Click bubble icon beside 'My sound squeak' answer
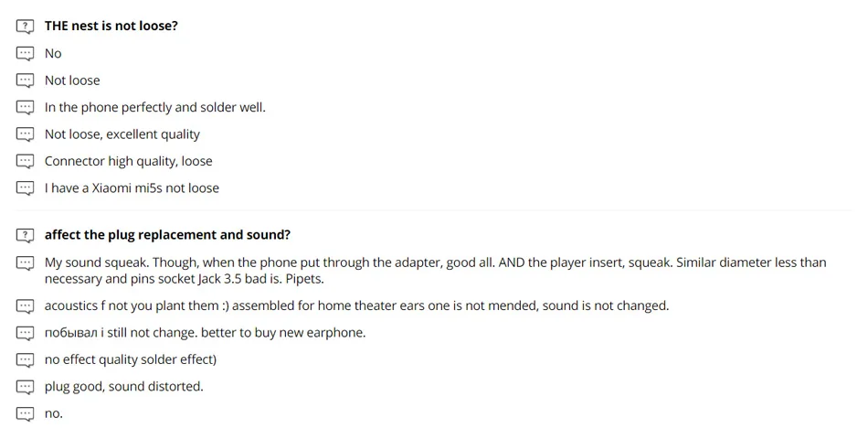The width and height of the screenshot is (868, 439). pos(26,263)
